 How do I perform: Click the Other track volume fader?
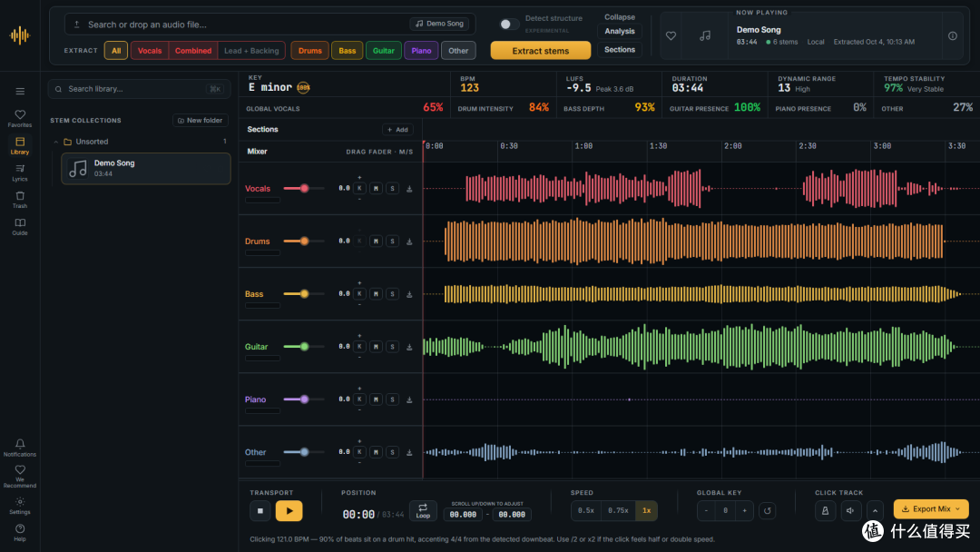(x=304, y=452)
